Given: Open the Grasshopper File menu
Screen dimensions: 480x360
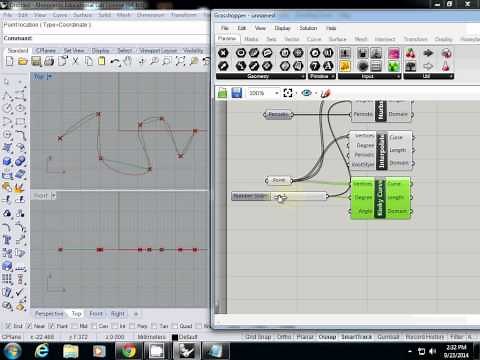Looking at the screenshot, I should click(225, 28).
